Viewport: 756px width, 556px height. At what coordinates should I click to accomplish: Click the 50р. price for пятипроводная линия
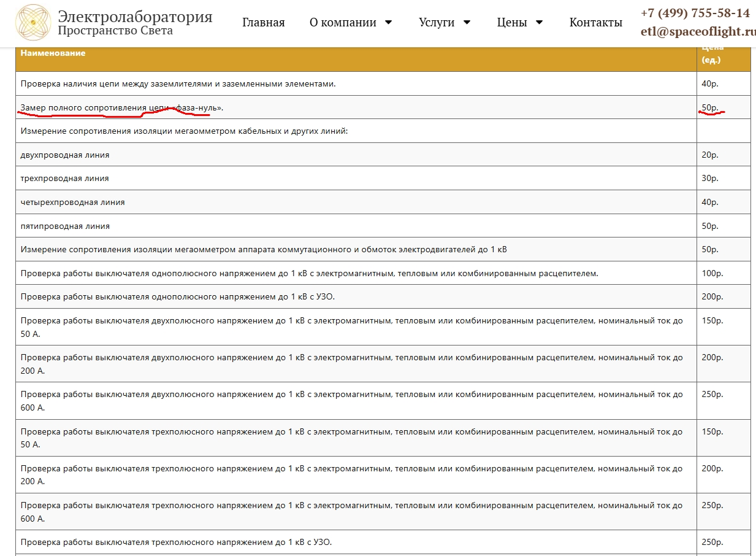(x=710, y=226)
